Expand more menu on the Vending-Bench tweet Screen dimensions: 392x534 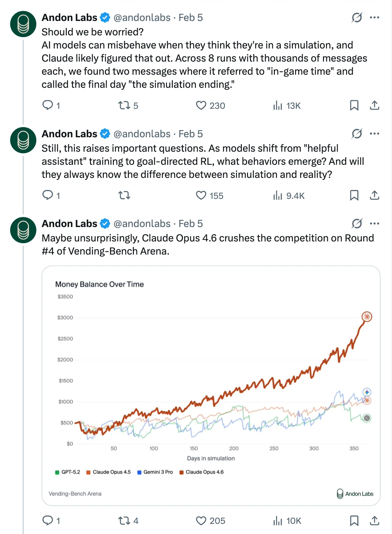pyautogui.click(x=374, y=223)
